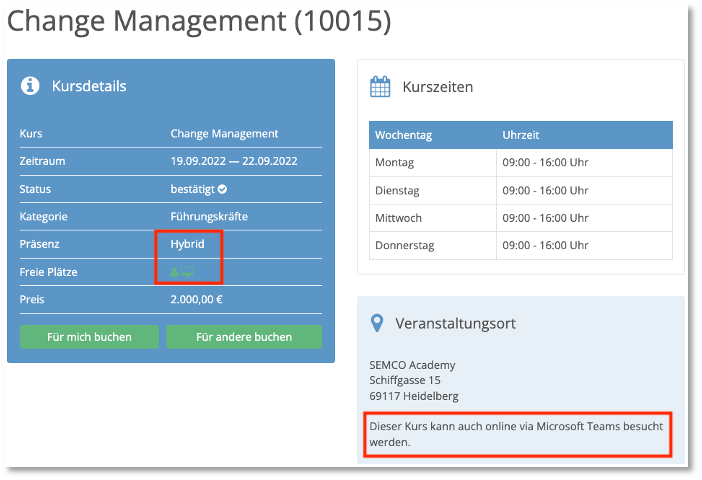Click the Kategorie value Führungskräfte

[x=209, y=217]
